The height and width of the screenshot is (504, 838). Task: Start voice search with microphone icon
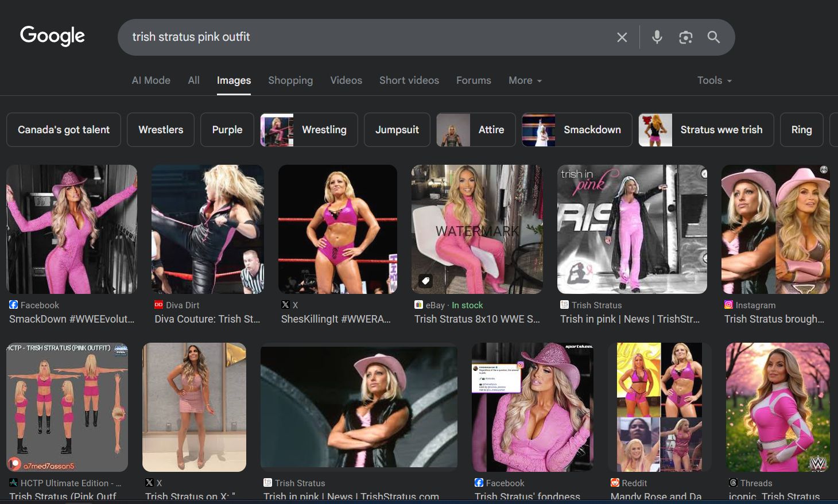(x=657, y=37)
